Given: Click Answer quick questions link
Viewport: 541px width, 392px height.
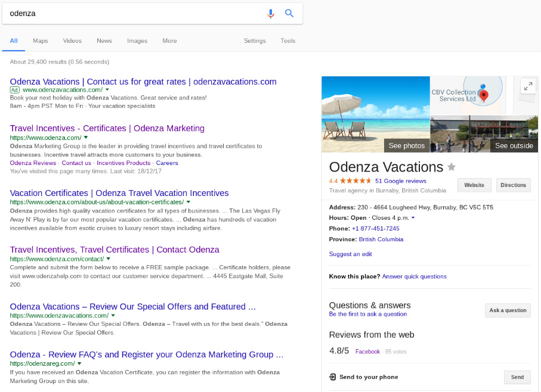Looking at the screenshot, I should 415,276.
